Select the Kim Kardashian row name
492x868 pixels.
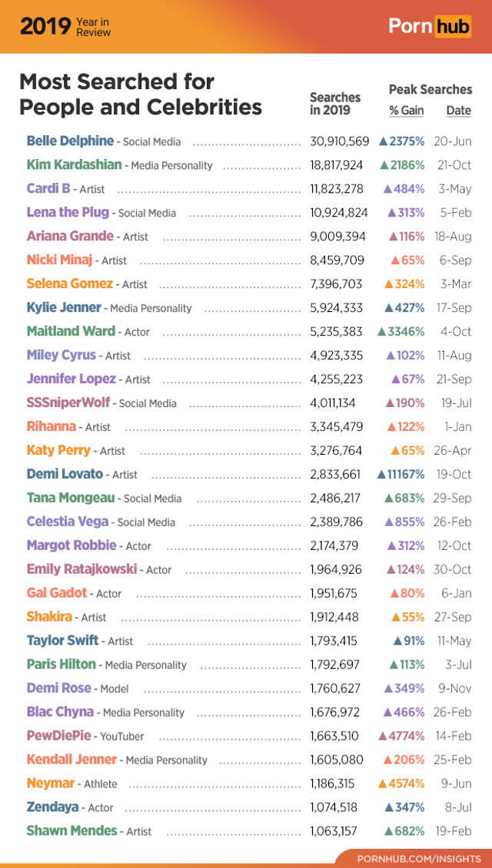click(74, 164)
